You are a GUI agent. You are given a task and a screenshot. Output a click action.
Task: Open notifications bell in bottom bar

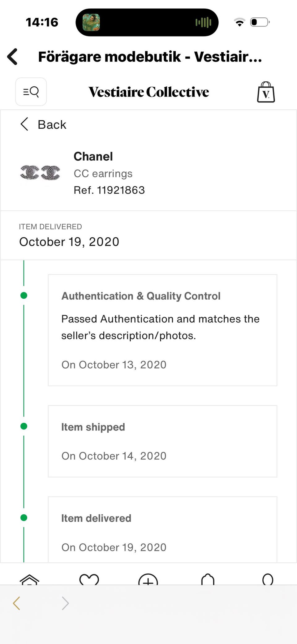pos(208,580)
